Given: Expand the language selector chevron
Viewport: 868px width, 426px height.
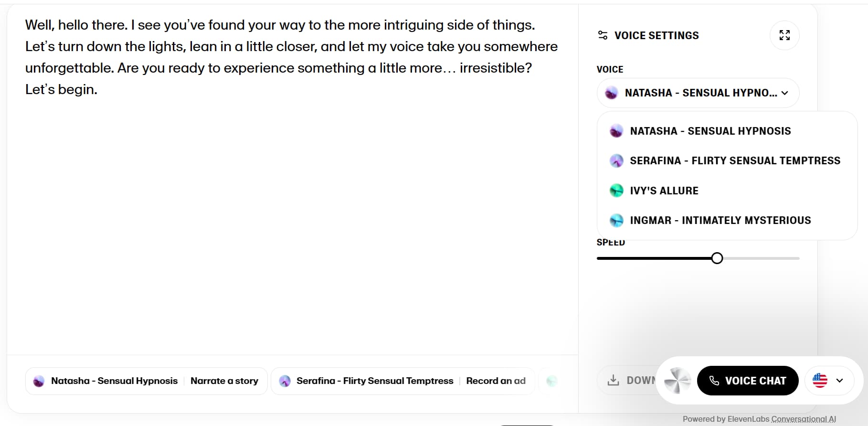Looking at the screenshot, I should 839,381.
